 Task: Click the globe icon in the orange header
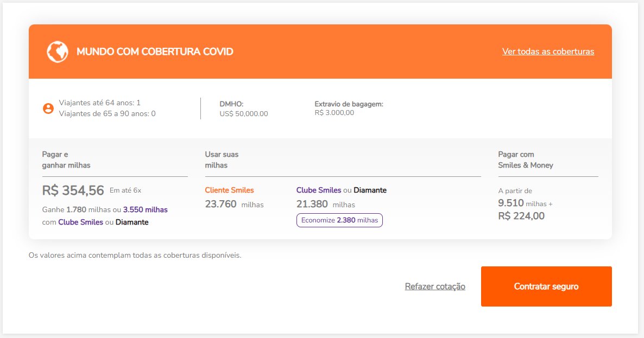click(x=57, y=52)
